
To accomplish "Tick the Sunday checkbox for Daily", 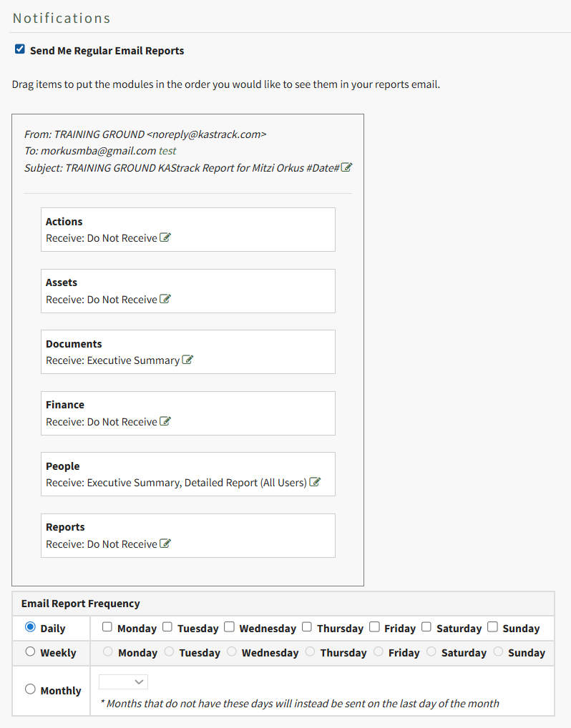I will 492,627.
